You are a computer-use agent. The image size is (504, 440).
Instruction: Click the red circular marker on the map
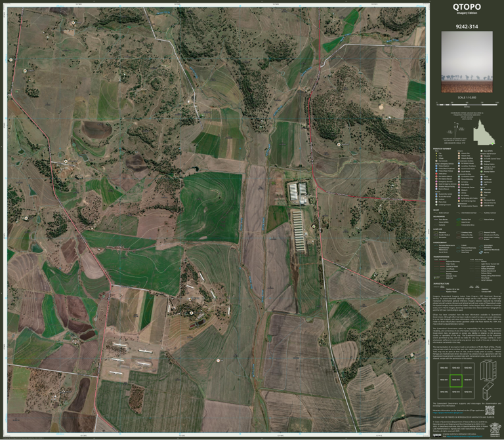pos(219,361)
